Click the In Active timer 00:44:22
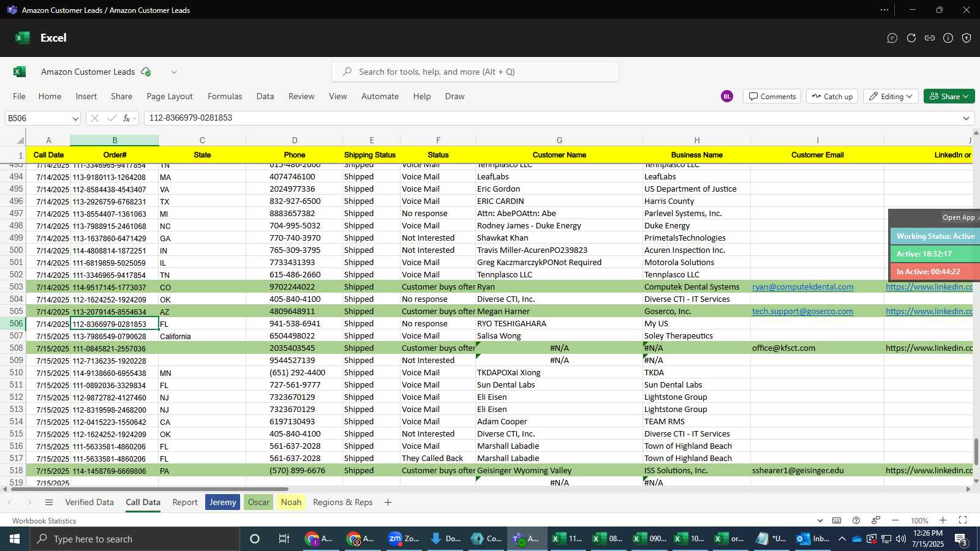This screenshot has height=551, width=980. (935, 272)
